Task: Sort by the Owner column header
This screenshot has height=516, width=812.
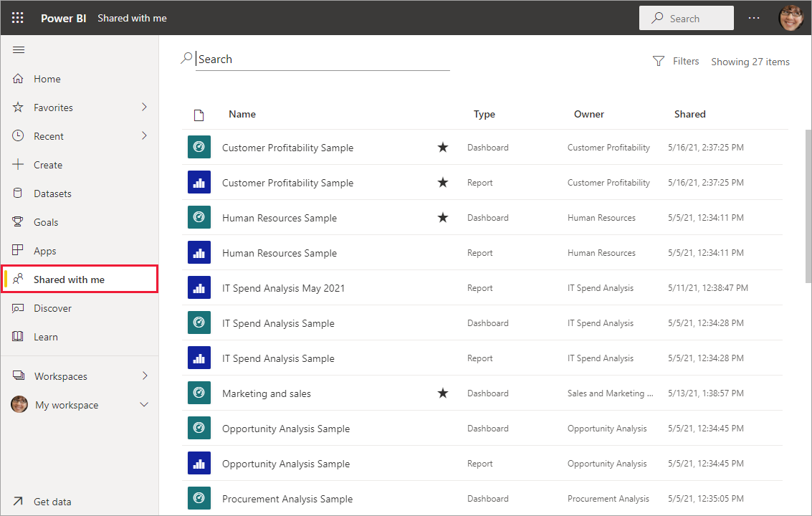Action: pyautogui.click(x=589, y=114)
